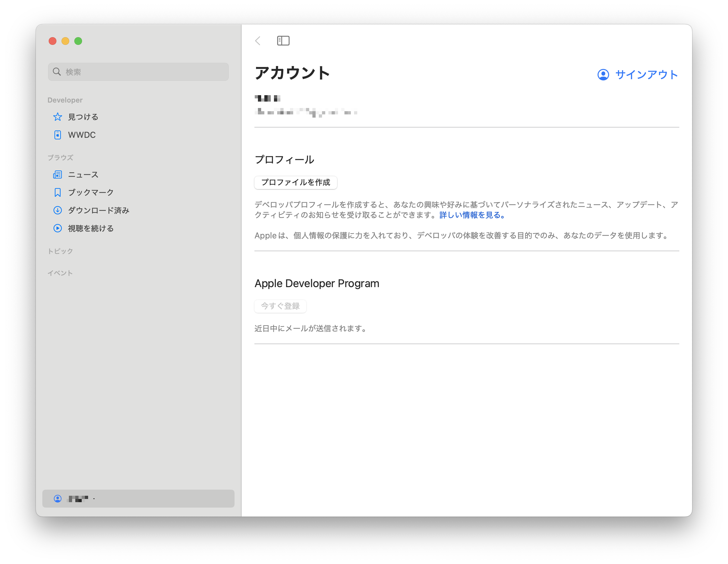Click the 視聴を続ける play icon

coord(57,228)
